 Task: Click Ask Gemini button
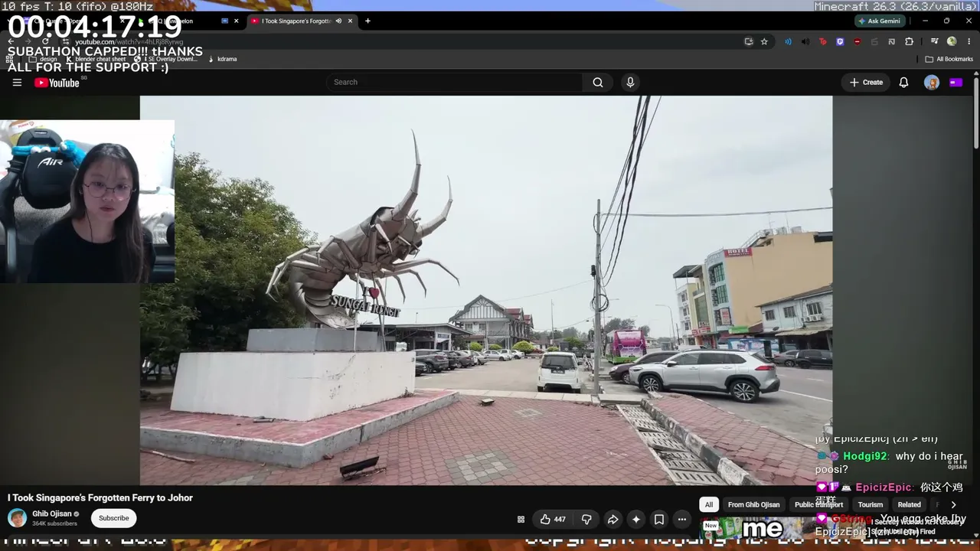879,21
